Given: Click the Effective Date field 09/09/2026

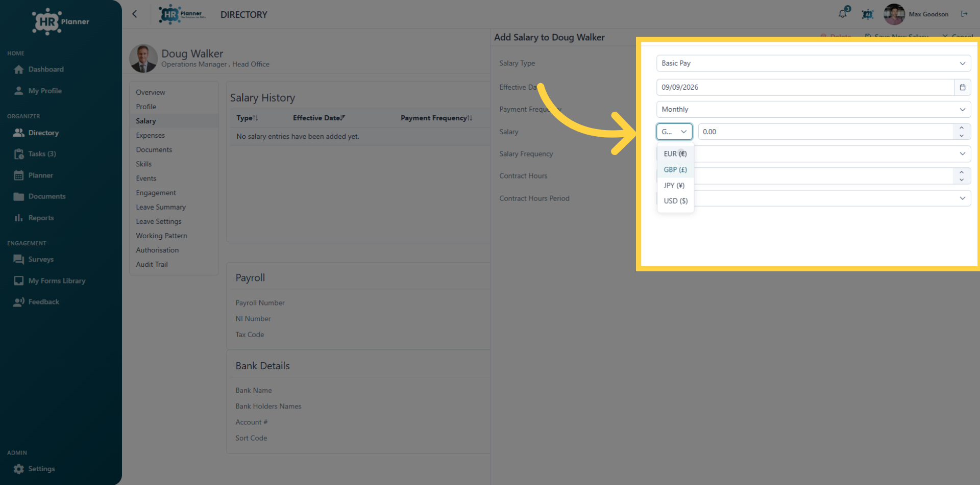Looking at the screenshot, I should [x=805, y=87].
